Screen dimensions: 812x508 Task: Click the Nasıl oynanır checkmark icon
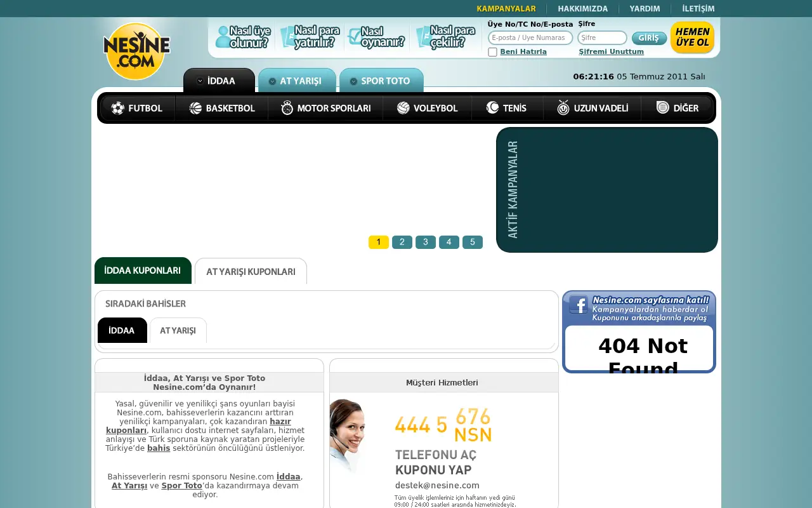(355, 37)
